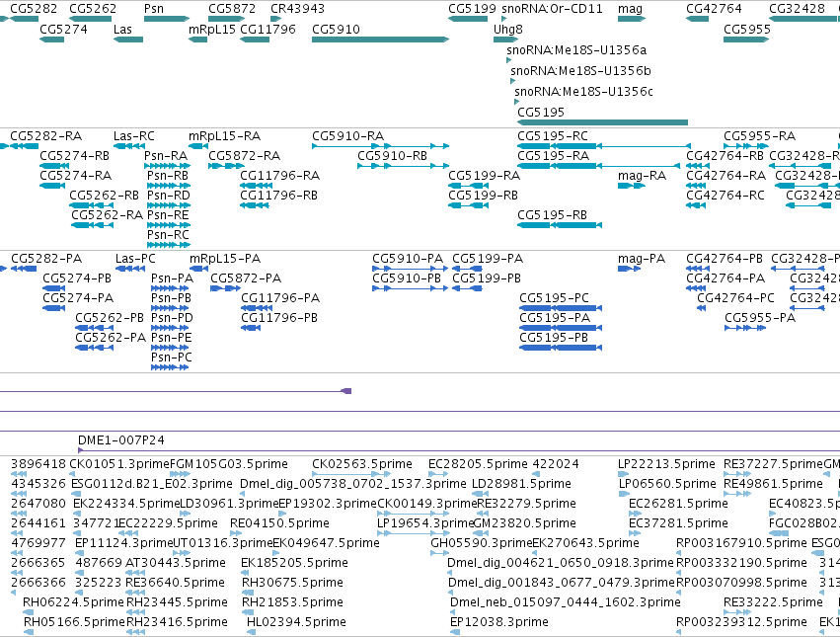Screen dimensions: 840x637
Task: Open the CG11796-RA transcript label
Action: point(279,176)
